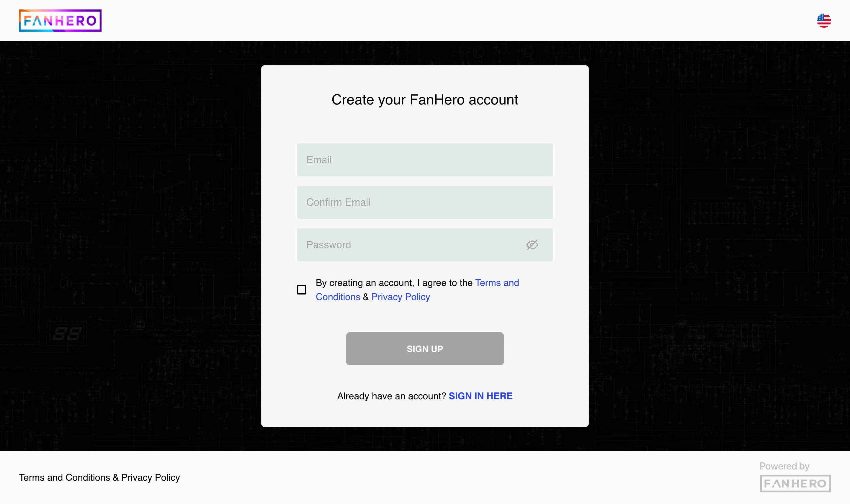Click the password visibility toggle icon

tap(532, 245)
